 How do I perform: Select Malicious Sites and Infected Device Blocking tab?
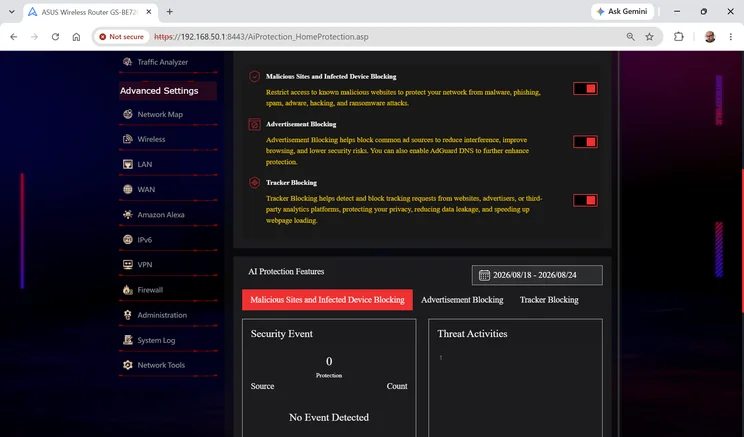[x=327, y=300]
